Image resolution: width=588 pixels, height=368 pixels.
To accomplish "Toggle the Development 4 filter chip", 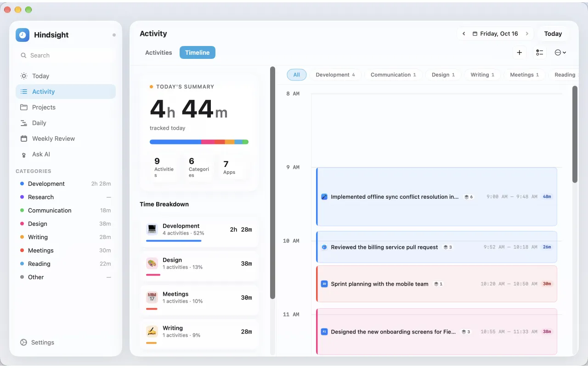I will pos(335,75).
